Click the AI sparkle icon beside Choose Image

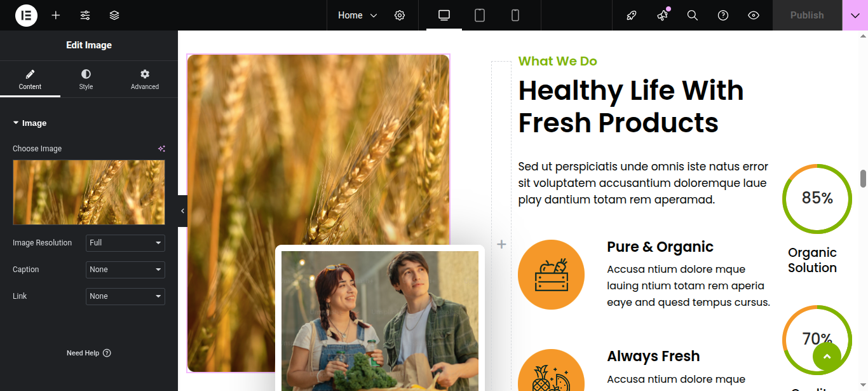pos(161,149)
